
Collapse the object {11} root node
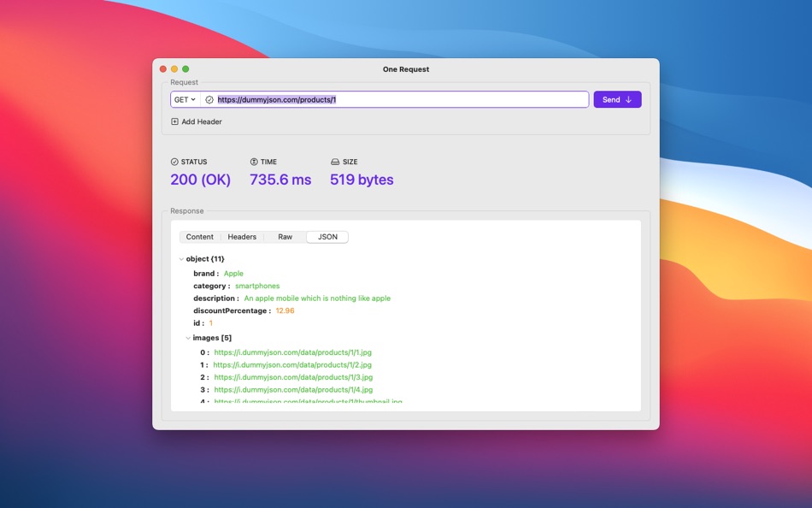point(181,259)
